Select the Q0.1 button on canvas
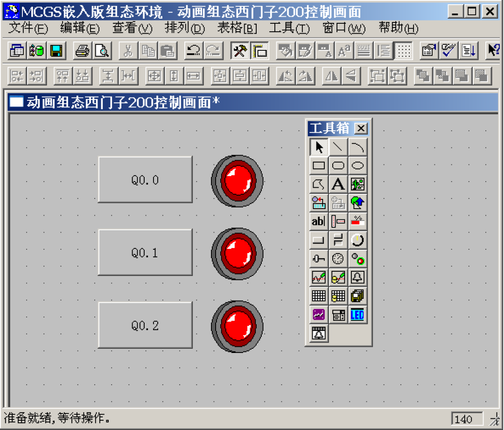This screenshot has width=504, height=430. coord(145,252)
